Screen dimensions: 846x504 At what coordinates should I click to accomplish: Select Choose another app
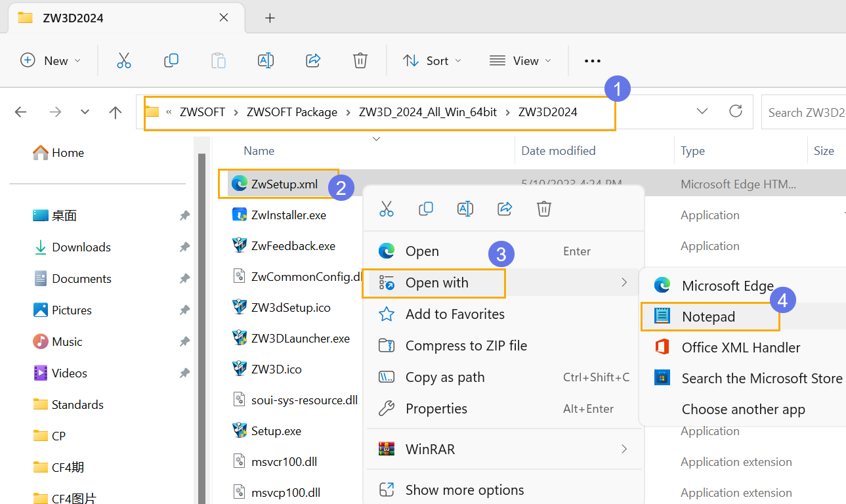pos(744,409)
